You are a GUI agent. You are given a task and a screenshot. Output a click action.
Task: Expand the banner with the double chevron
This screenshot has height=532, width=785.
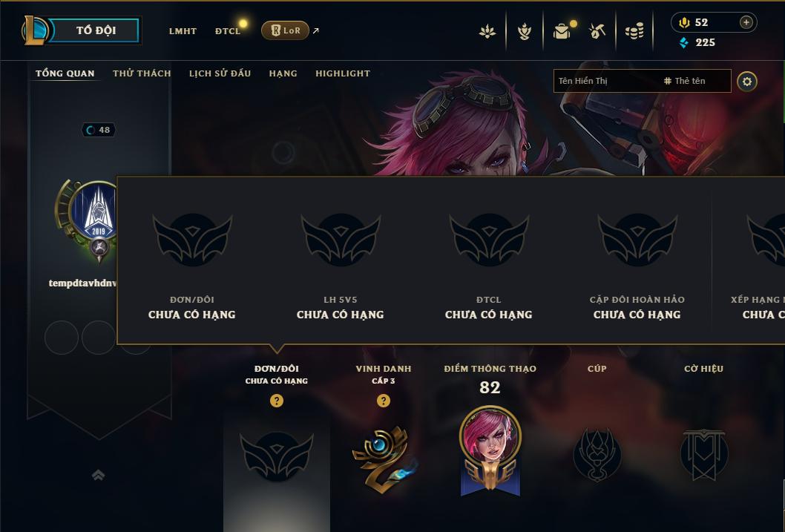coord(99,475)
